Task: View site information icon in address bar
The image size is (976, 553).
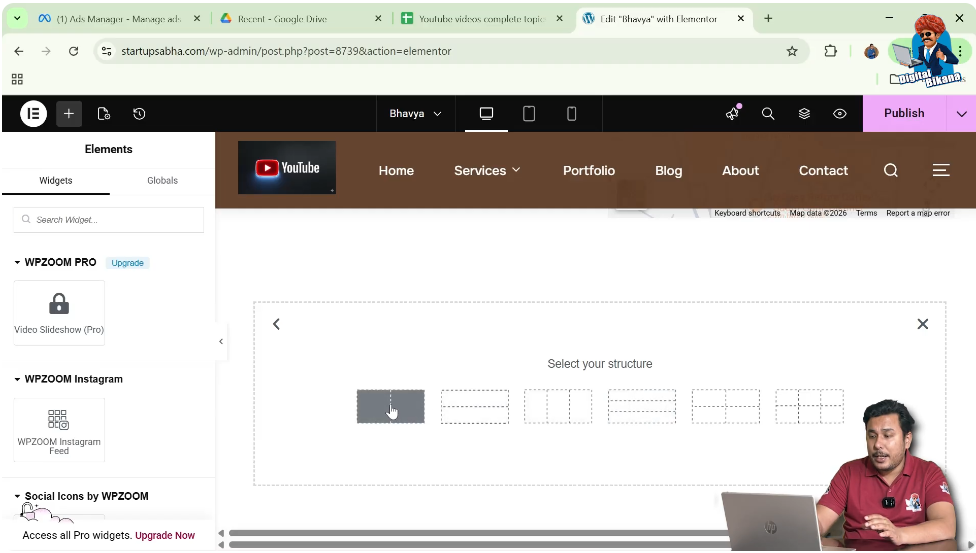Action: click(106, 51)
